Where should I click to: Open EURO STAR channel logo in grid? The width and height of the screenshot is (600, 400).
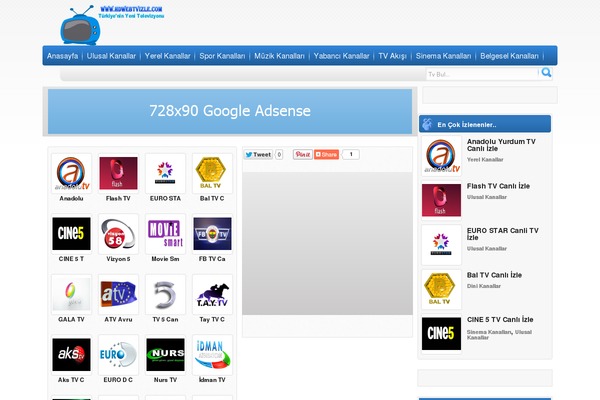pyautogui.click(x=165, y=173)
